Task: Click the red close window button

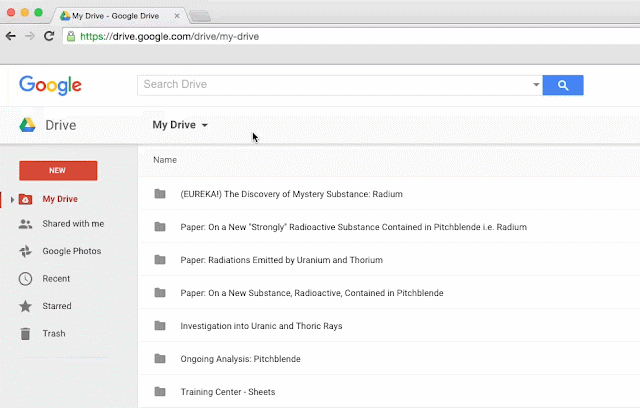Action: coord(11,13)
